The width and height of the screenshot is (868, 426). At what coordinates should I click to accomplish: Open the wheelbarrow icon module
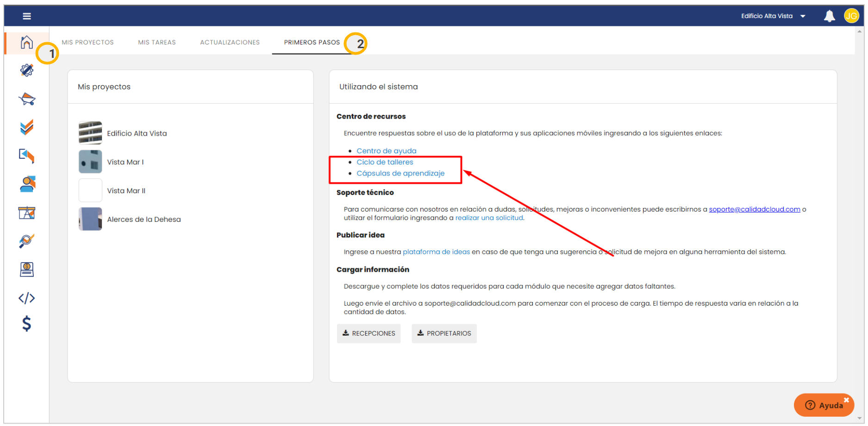[x=27, y=99]
